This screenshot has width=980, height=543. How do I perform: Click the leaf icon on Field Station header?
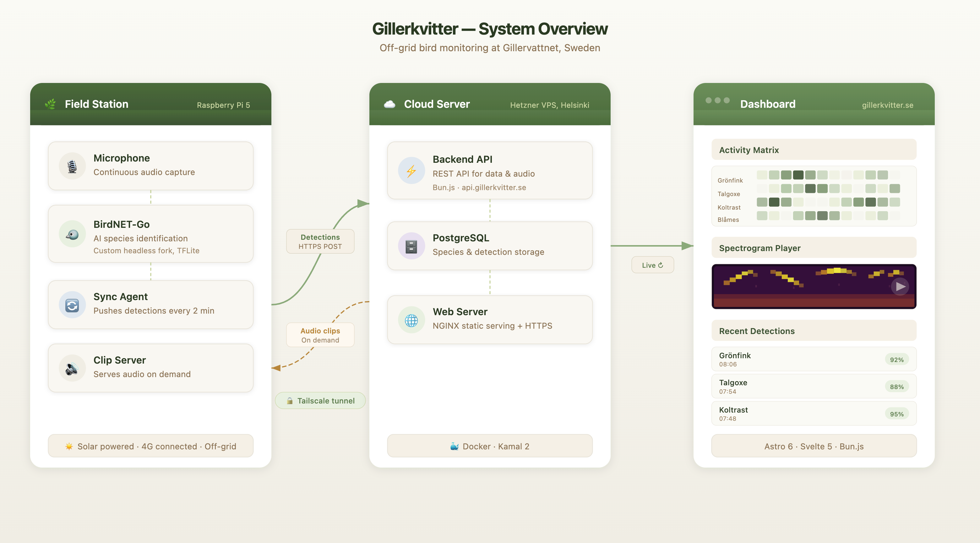click(50, 103)
